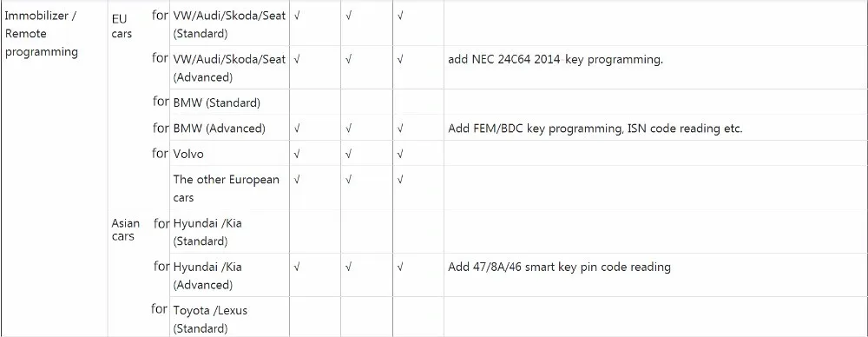Select the EU cars group label
This screenshot has height=337, width=868.
tap(122, 27)
